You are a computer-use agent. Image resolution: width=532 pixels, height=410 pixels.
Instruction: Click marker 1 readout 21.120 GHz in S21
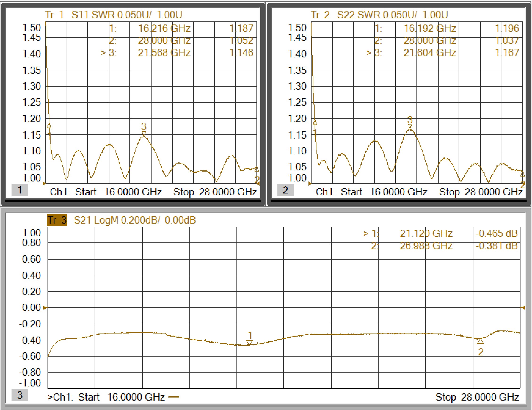pos(426,234)
